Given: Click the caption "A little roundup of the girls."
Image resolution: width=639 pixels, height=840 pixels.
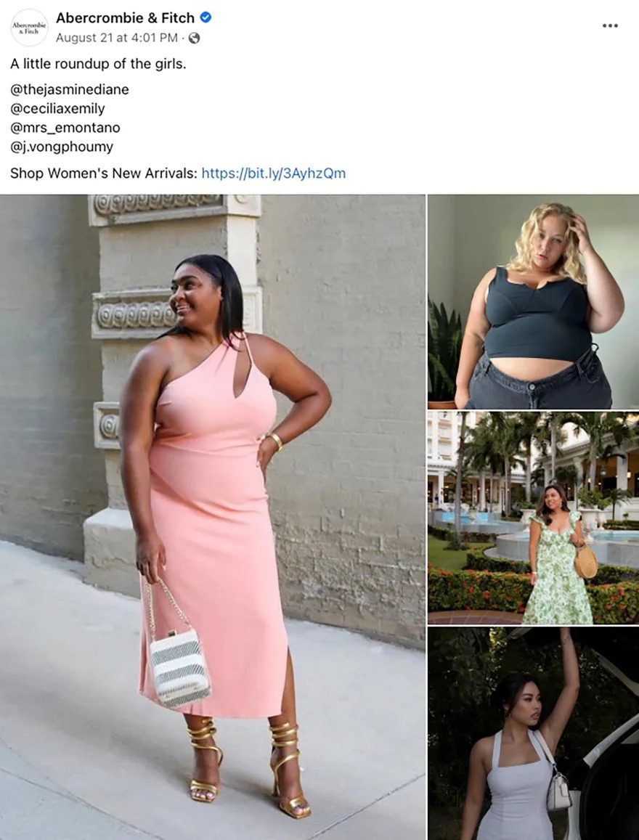Looking at the screenshot, I should pyautogui.click(x=98, y=64).
